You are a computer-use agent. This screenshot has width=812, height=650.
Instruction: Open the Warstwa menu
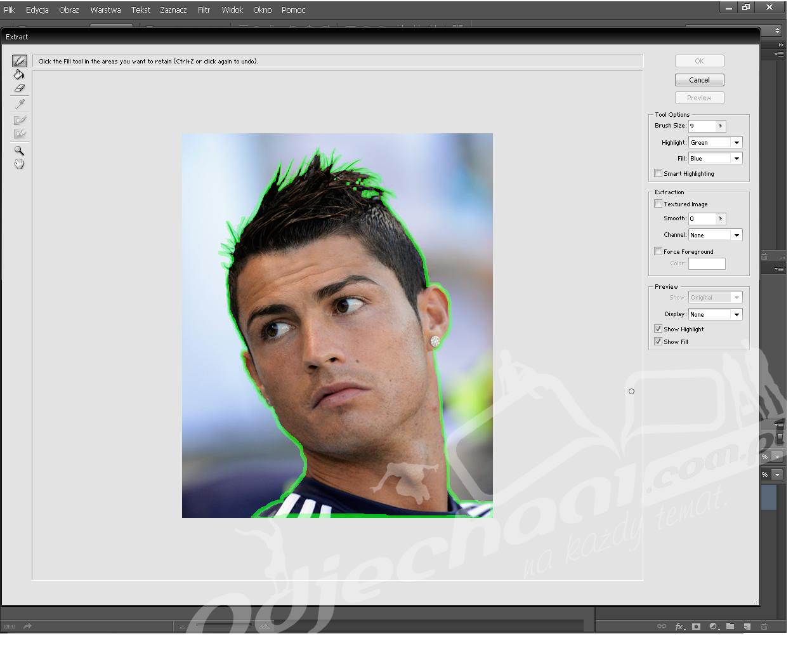(105, 10)
